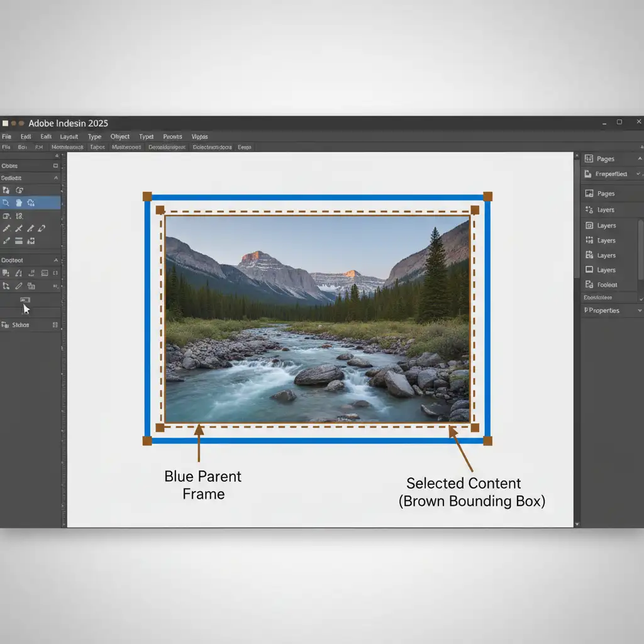The image size is (644, 644).
Task: Open the File menu in the menu bar
Action: (x=6, y=136)
